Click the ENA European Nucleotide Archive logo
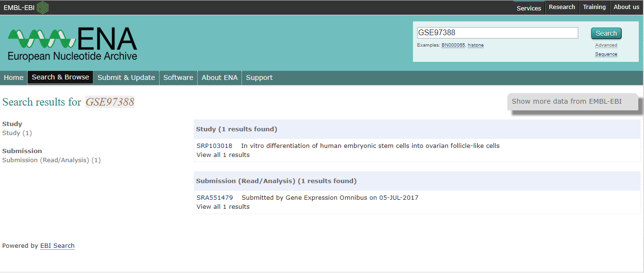 pyautogui.click(x=72, y=44)
